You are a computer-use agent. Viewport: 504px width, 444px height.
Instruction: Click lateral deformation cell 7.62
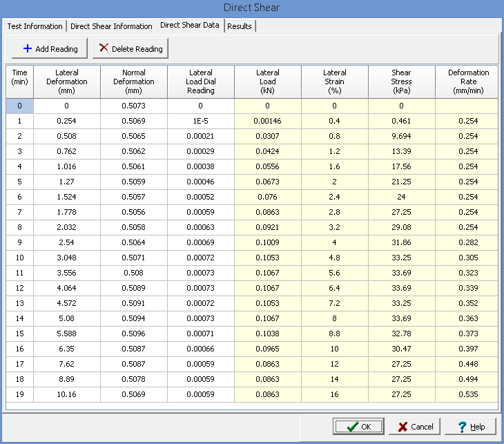pos(67,364)
